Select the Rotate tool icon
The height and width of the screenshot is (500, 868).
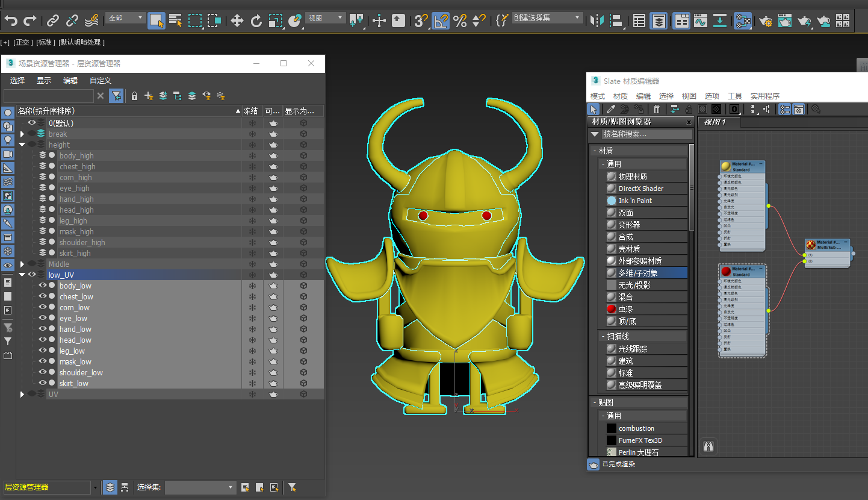[x=256, y=20]
